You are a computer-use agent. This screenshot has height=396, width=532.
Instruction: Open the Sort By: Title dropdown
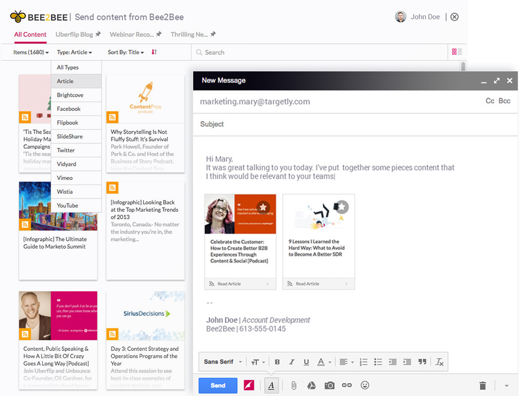(126, 52)
